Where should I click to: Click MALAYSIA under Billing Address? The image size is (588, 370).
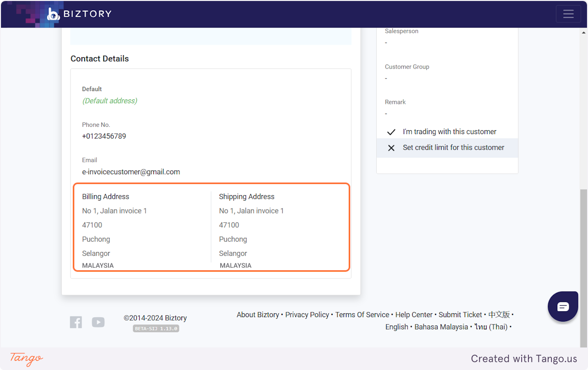pyautogui.click(x=98, y=265)
